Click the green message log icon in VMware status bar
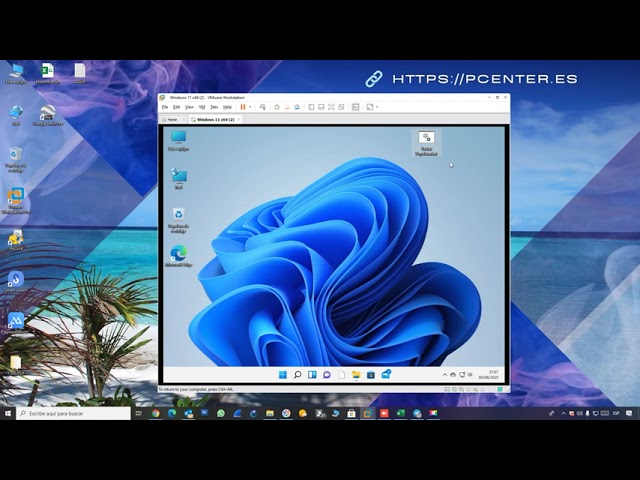Viewport: 640px width, 480px height. pos(500,389)
